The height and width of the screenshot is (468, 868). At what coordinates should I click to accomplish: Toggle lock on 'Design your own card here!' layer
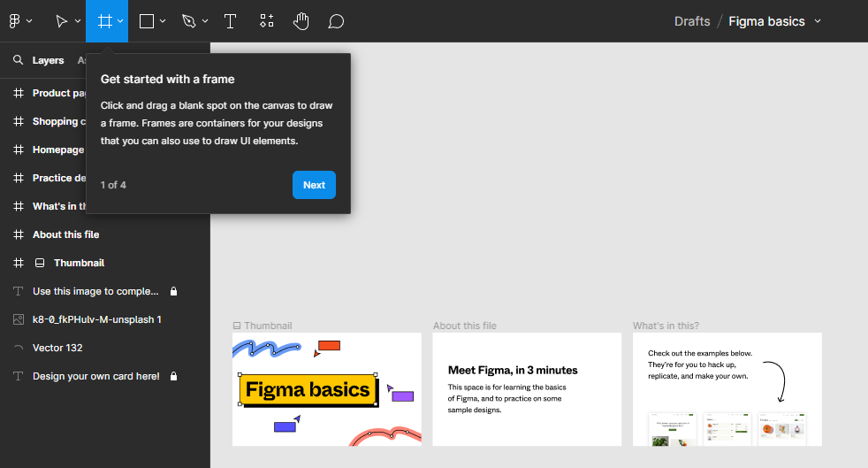[174, 376]
